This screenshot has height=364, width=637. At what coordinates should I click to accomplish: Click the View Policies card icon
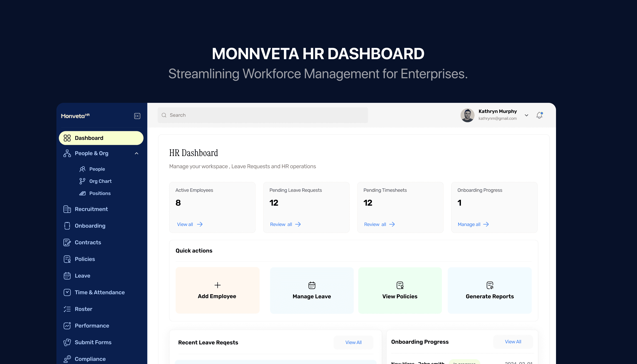coord(400,285)
